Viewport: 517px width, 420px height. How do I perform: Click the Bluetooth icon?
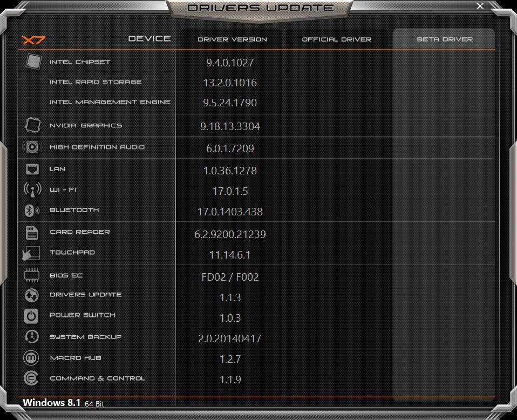click(x=32, y=211)
